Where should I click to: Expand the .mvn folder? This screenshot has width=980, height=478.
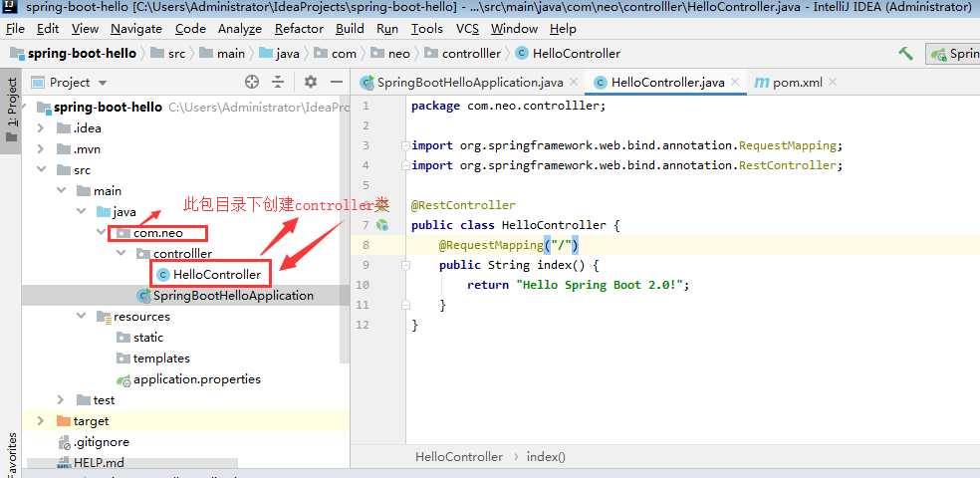(41, 149)
